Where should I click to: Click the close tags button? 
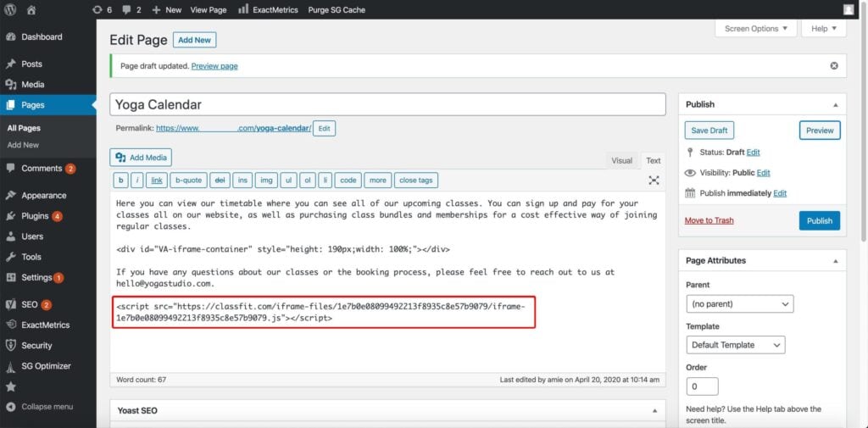click(417, 180)
